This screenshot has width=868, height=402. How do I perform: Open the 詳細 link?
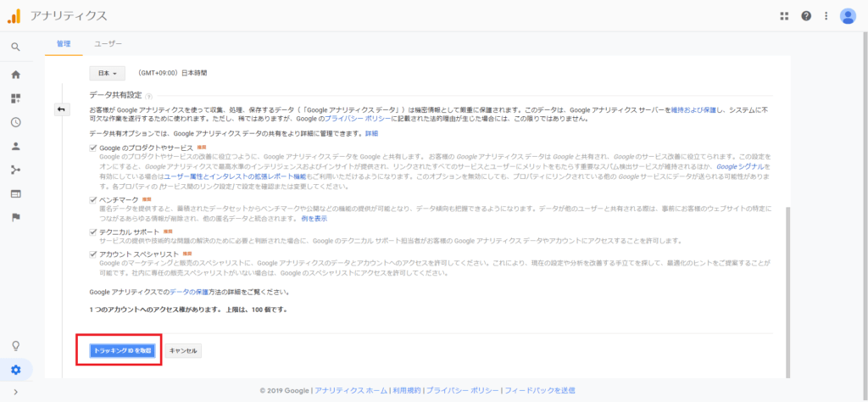point(371,134)
